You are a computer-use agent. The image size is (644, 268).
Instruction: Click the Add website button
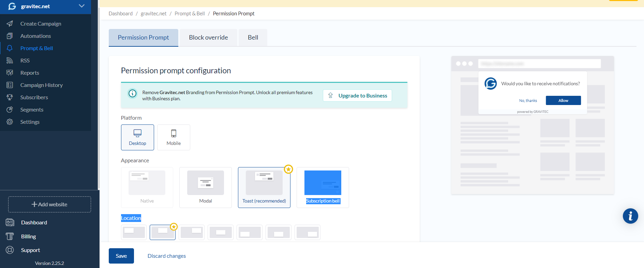(49, 204)
